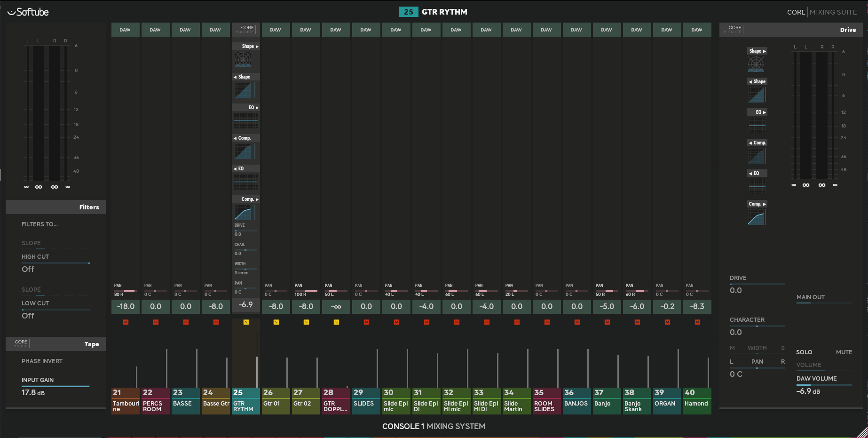The height and width of the screenshot is (438, 868).
Task: Click the DAW button above channel 21
Action: pyautogui.click(x=125, y=30)
